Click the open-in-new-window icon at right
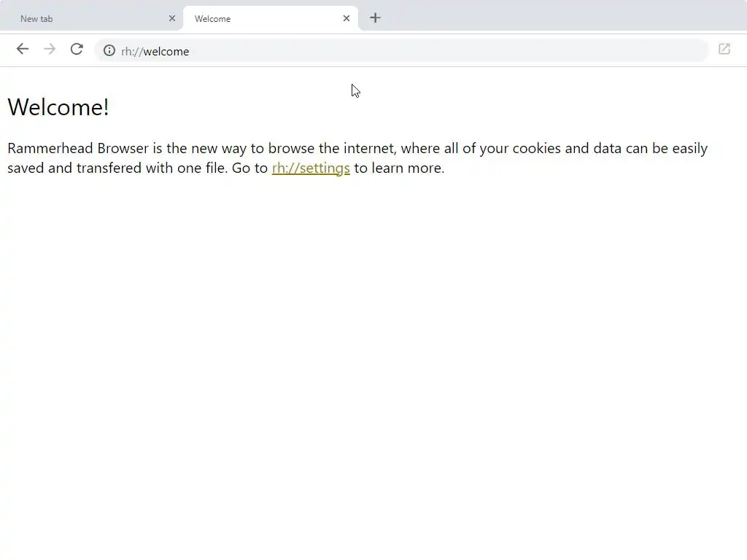747x560 pixels. (724, 49)
